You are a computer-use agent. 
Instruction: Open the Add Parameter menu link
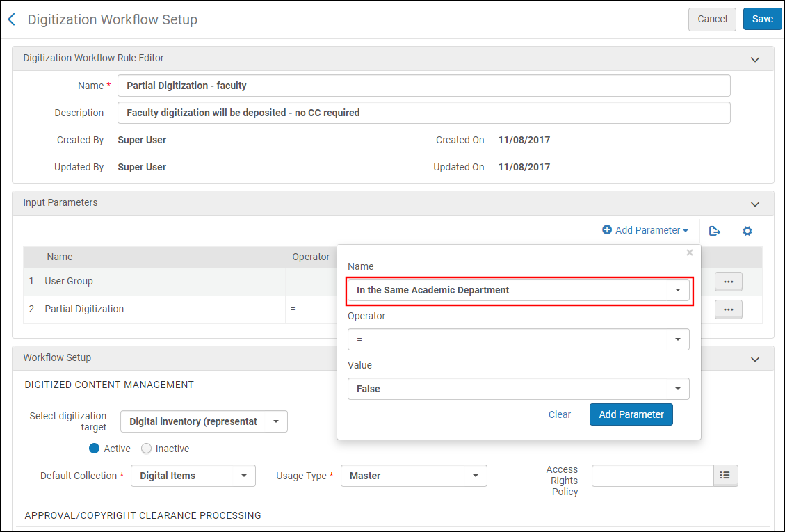[645, 230]
